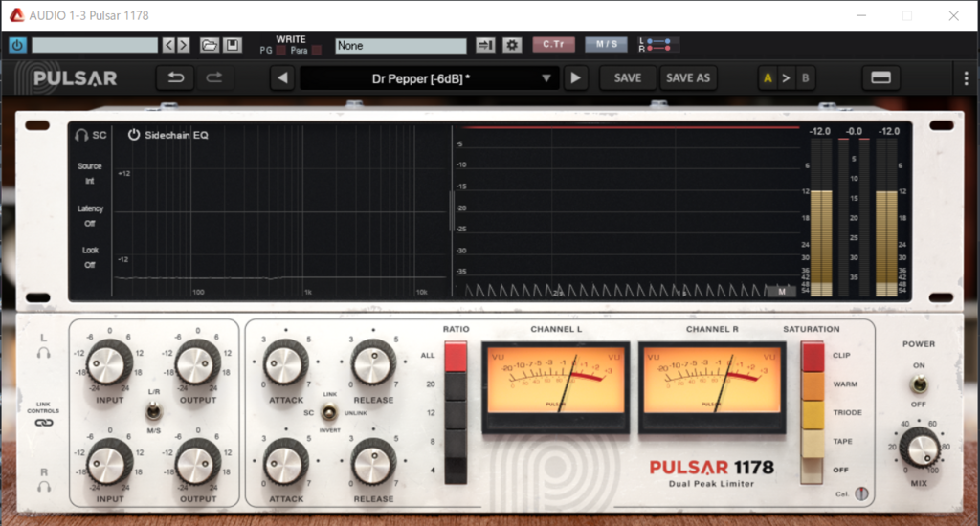The image size is (980, 526).
Task: Adjust the upper RELEASE knob
Action: [x=373, y=362]
